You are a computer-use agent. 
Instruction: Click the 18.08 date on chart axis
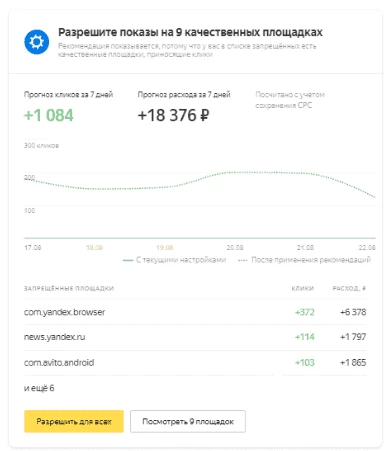coord(94,248)
